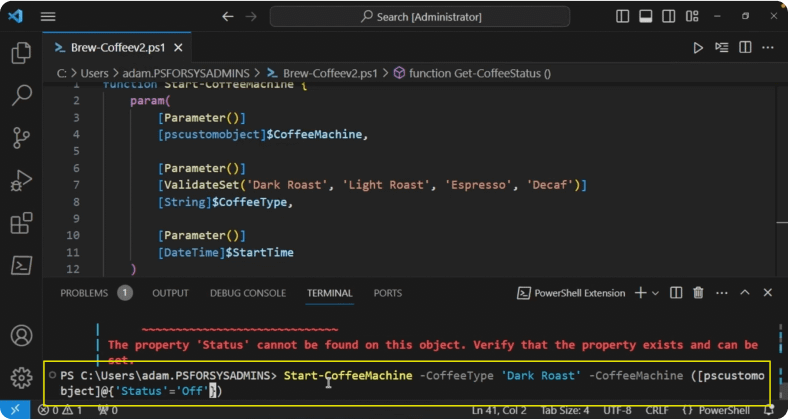Change CRLF end of line sequence
The image size is (788, 420).
[657, 410]
